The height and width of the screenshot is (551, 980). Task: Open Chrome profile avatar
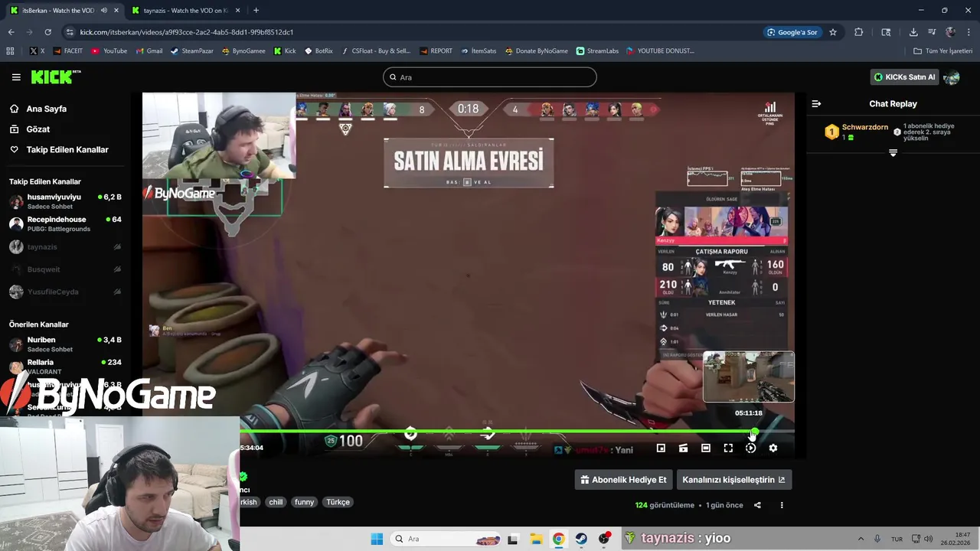(950, 32)
